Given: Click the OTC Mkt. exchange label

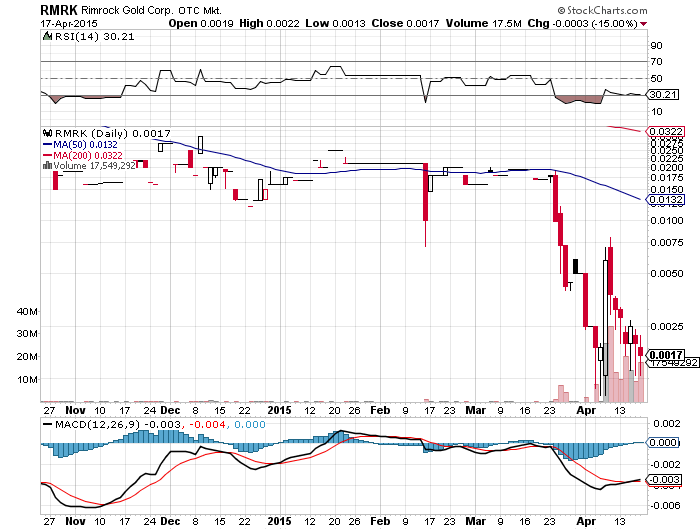Looking at the screenshot, I should coord(200,10).
